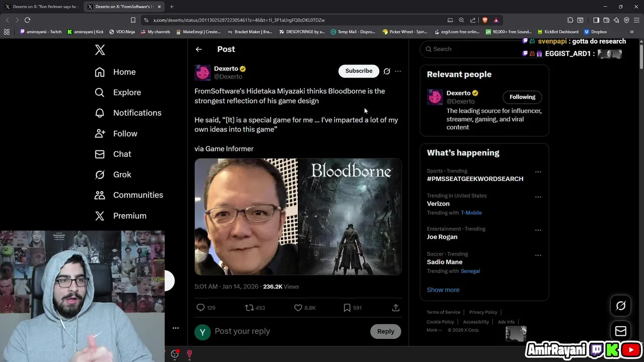Open the T-Mobile trending link

(471, 213)
